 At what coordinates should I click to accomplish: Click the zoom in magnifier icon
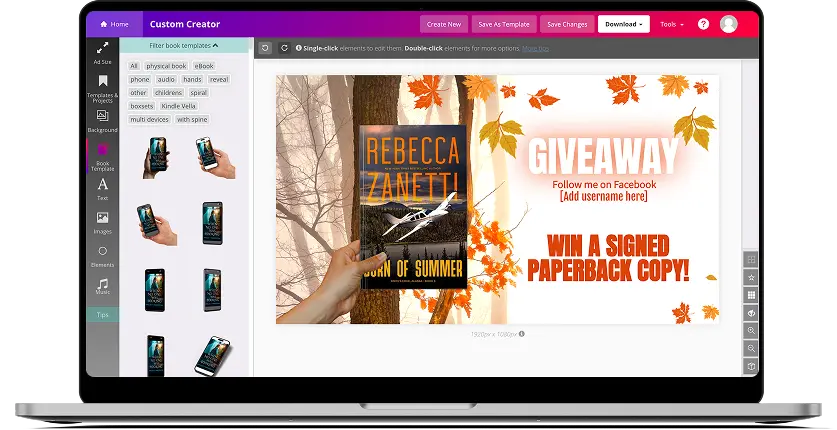click(751, 331)
